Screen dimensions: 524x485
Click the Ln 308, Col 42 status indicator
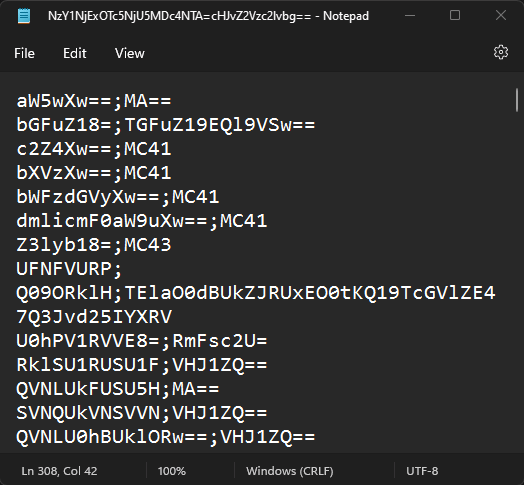(59, 471)
